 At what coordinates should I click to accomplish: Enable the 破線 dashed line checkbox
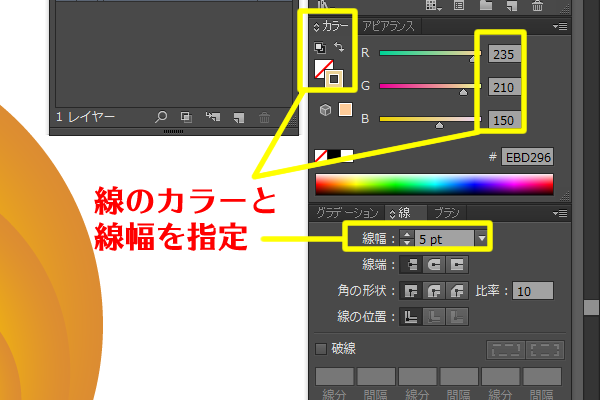point(321,349)
